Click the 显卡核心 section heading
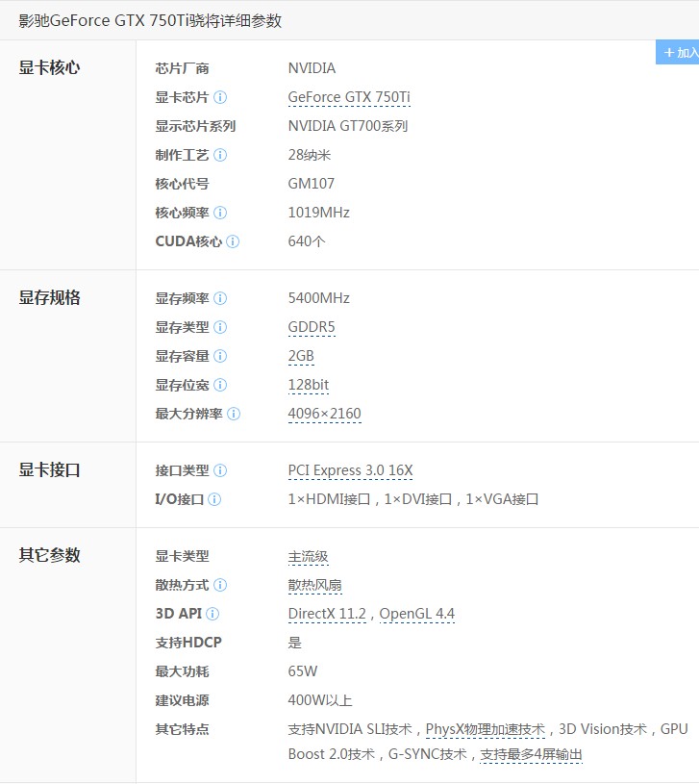Screen dimensions: 699x784 pyautogui.click(x=49, y=67)
